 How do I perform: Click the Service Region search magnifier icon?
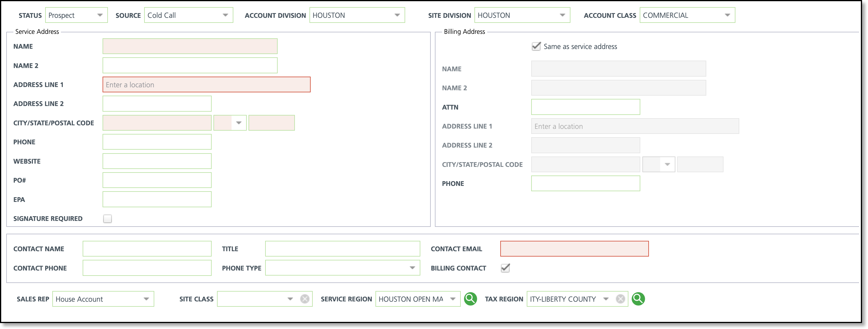(x=470, y=299)
